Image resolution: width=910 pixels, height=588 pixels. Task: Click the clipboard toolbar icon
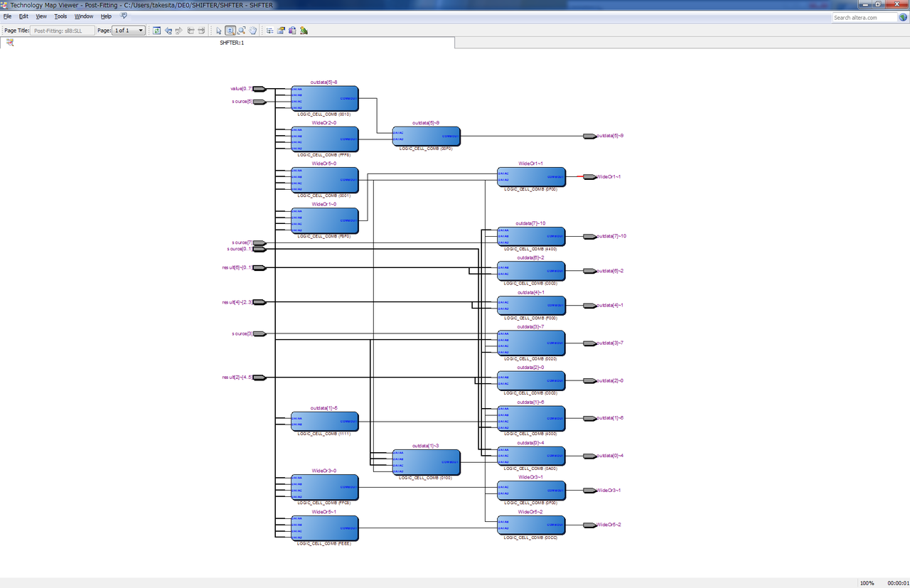pyautogui.click(x=292, y=31)
